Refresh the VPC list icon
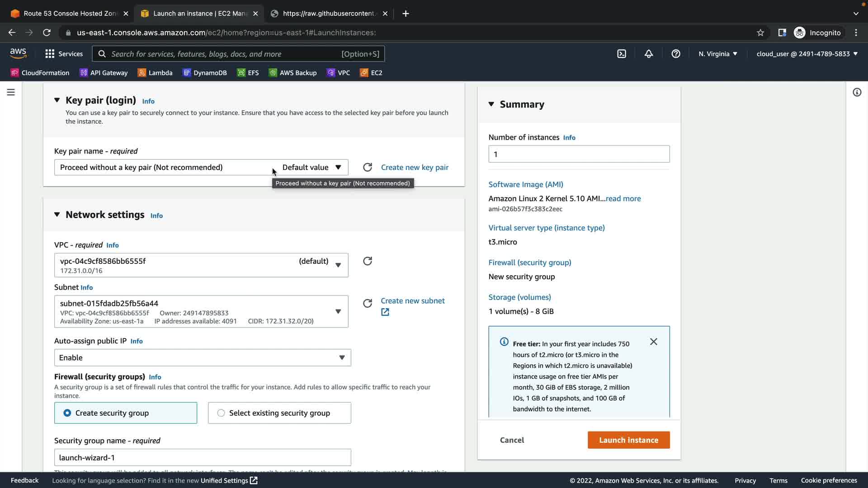Screen dimensions: 868x488 [x=368, y=261]
